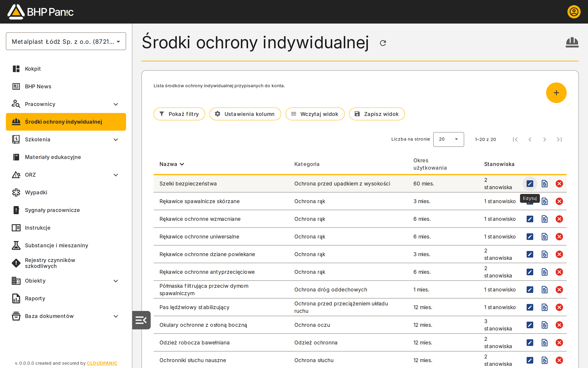The width and height of the screenshot is (588, 368).
Task: Jump to the last page arrow
Action: pyautogui.click(x=559, y=139)
